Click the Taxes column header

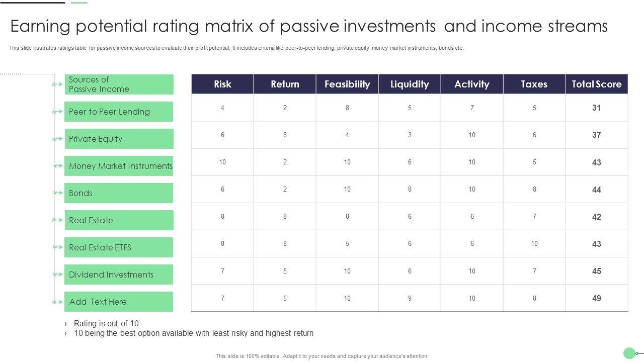534,84
